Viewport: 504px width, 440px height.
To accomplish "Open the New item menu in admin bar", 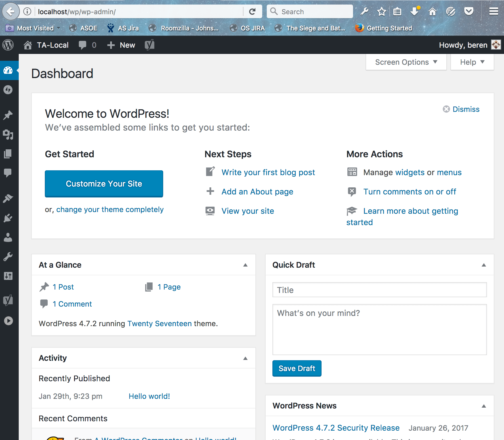I will [121, 45].
